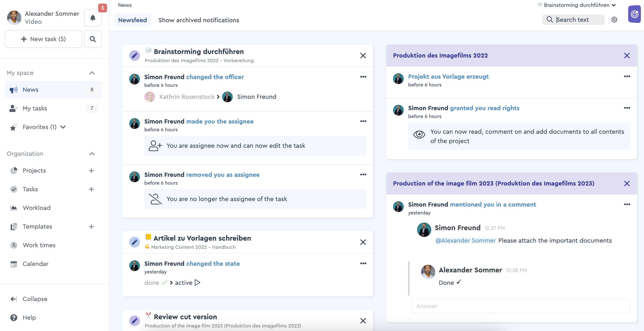Go to Tasks in the sidebar
644x331 pixels.
click(x=30, y=189)
